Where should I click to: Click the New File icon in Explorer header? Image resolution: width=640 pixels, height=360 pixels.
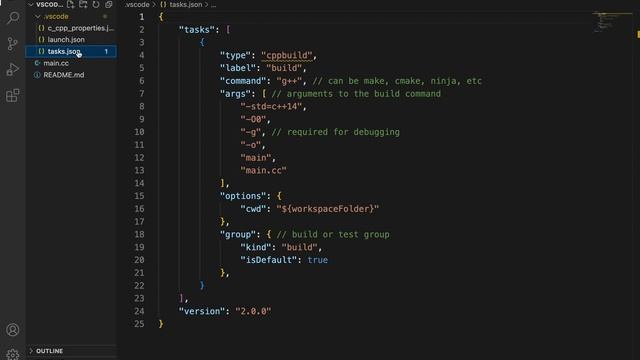click(x=71, y=4)
